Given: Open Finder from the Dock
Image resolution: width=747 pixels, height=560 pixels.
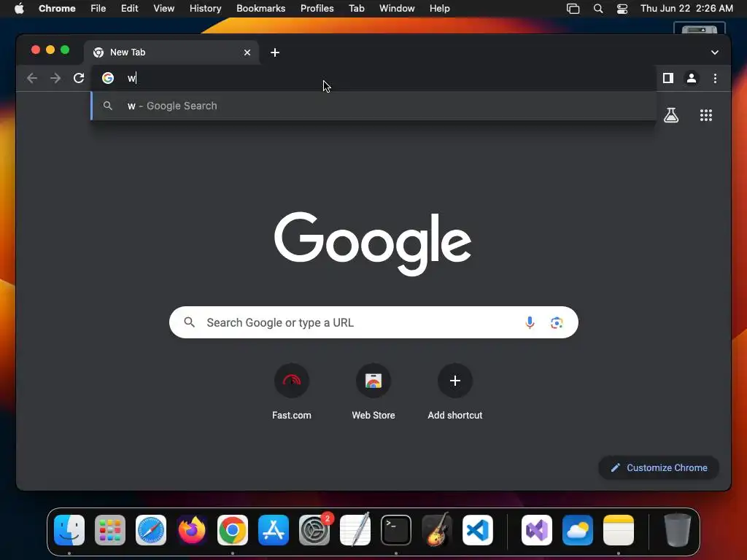Looking at the screenshot, I should pyautogui.click(x=69, y=530).
